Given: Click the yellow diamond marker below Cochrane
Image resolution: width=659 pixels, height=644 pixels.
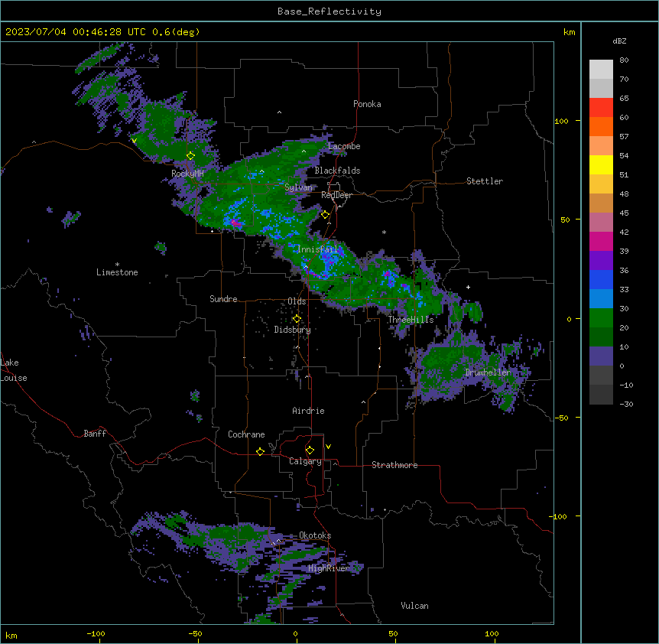Looking at the screenshot, I should [x=260, y=451].
